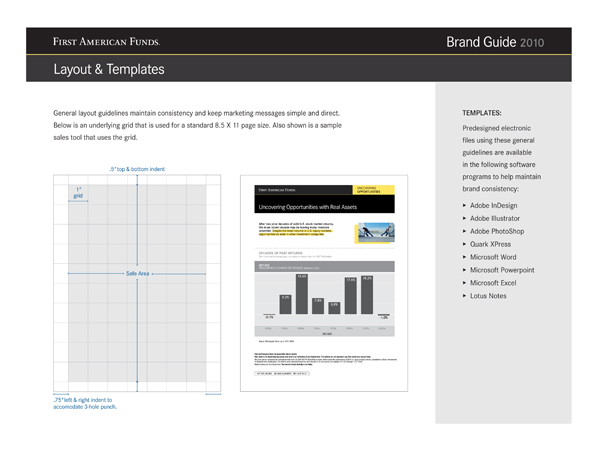
Task: Click the '.75" left & right indent' note
Action: point(85,403)
